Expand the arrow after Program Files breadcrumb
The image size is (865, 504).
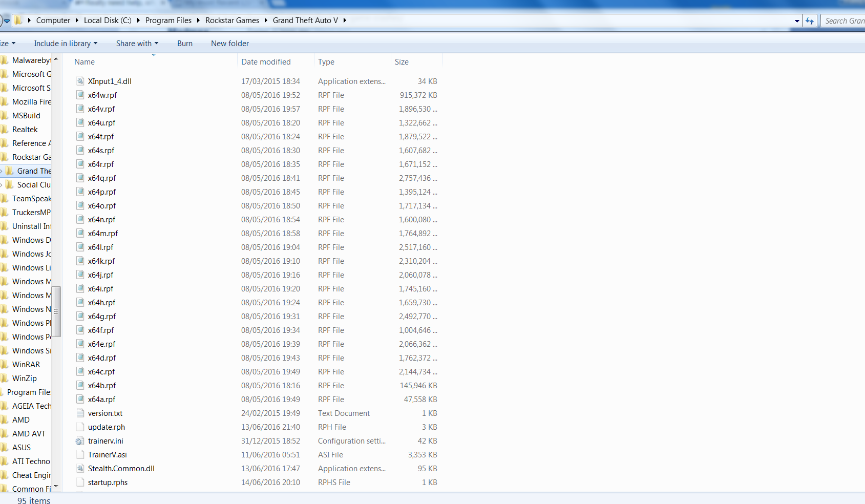click(x=198, y=20)
